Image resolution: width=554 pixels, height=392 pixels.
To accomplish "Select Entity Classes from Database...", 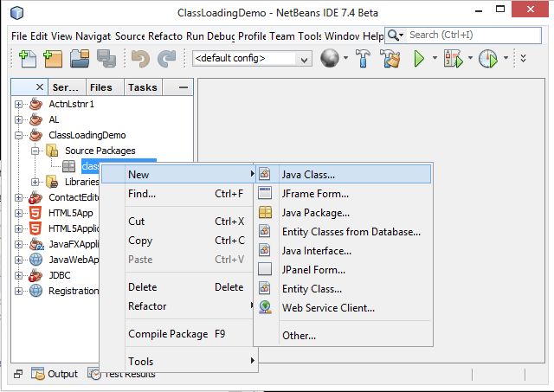I will (x=343, y=232).
